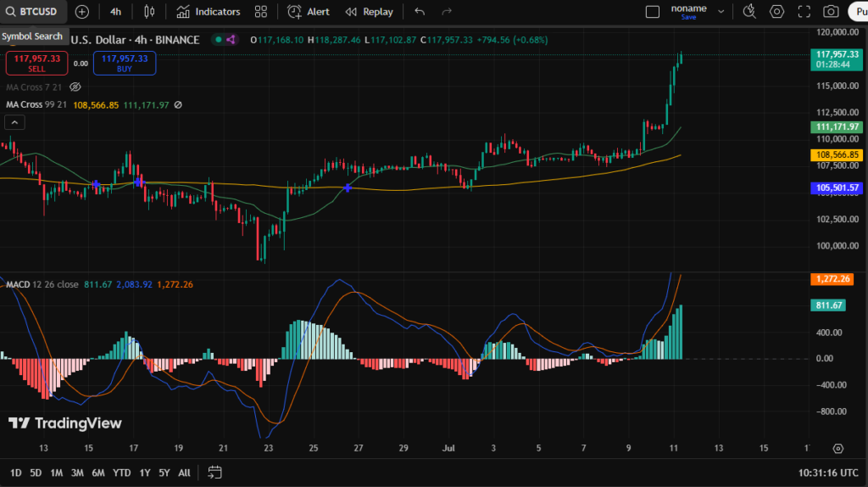This screenshot has height=487, width=868.
Task: Open indicator templates grid icon
Action: (x=261, y=12)
